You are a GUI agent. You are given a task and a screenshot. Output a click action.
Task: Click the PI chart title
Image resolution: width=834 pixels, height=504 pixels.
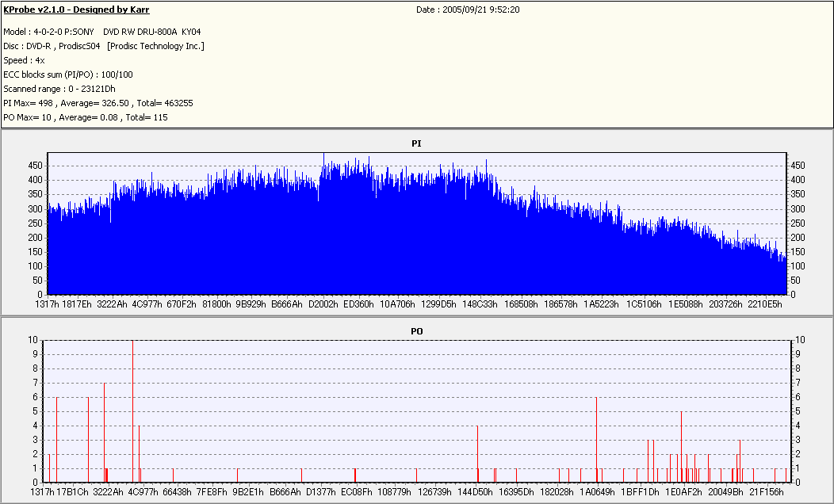[x=416, y=143]
